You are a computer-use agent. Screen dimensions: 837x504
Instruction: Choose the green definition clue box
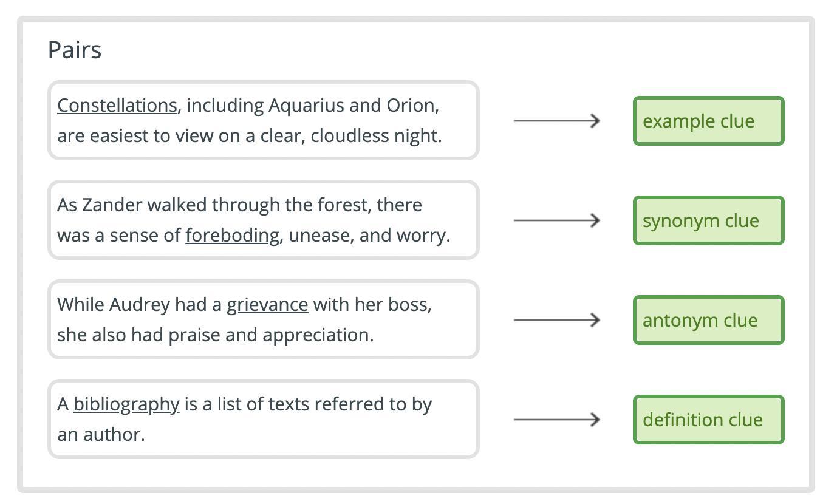(708, 420)
